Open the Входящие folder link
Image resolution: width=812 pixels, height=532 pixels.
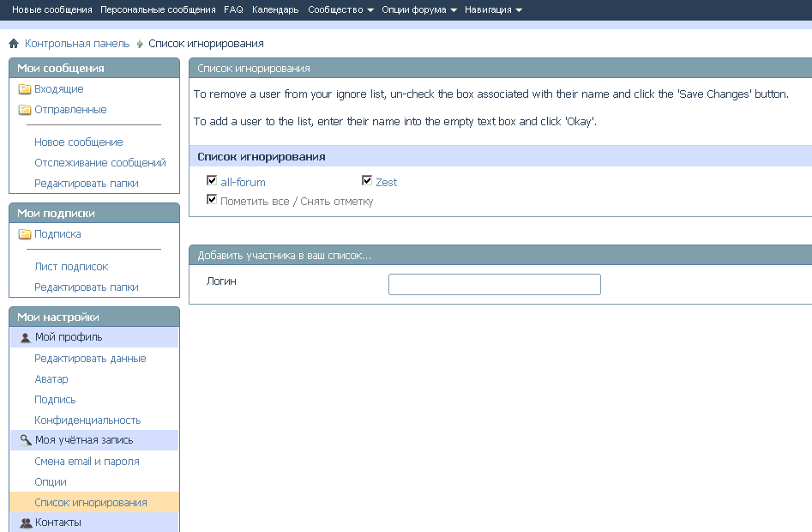pyautogui.click(x=59, y=89)
